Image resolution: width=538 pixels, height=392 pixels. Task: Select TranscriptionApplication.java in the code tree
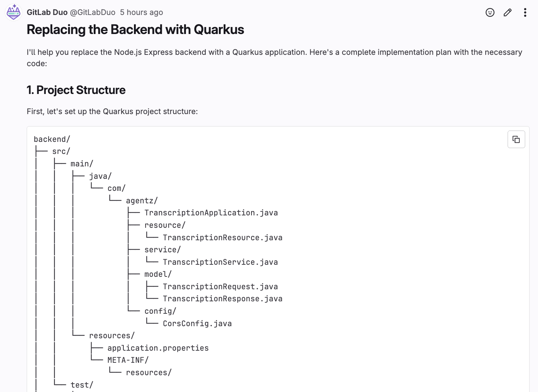tap(211, 213)
